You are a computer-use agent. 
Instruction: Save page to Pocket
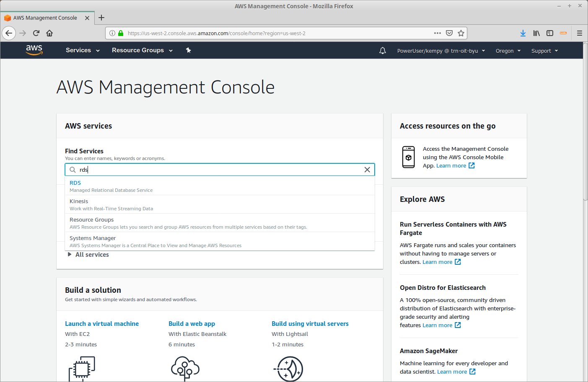pyautogui.click(x=449, y=33)
